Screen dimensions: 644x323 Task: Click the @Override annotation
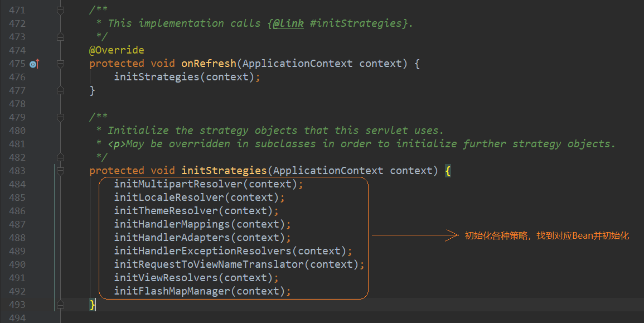click(x=117, y=50)
